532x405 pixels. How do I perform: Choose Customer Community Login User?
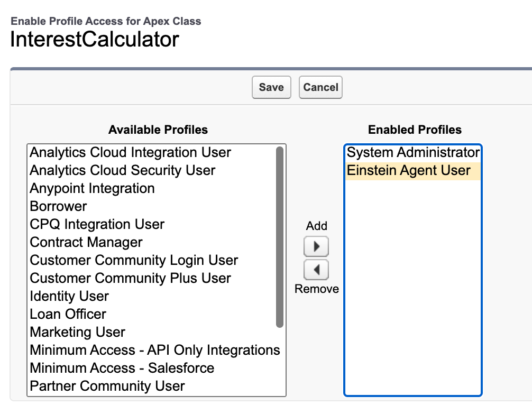tap(134, 261)
